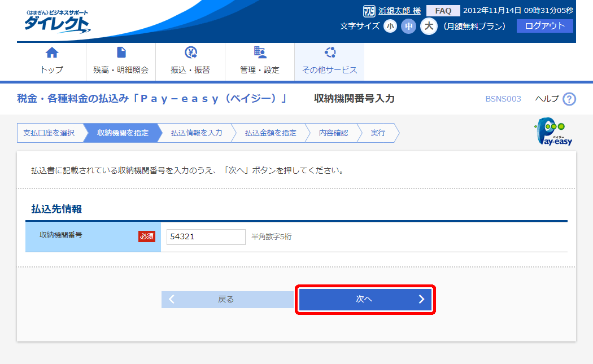
Task: Click the はまぎん ダイレクト logo
Action: click(x=56, y=21)
